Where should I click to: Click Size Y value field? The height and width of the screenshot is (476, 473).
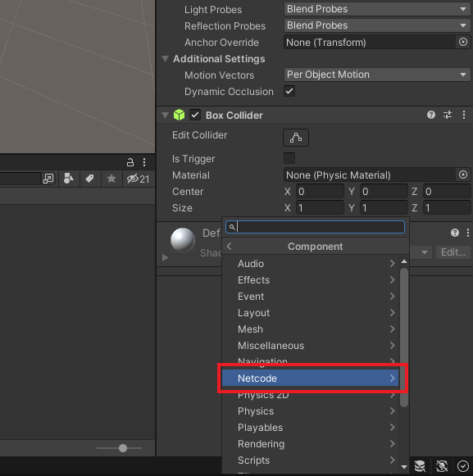384,207
